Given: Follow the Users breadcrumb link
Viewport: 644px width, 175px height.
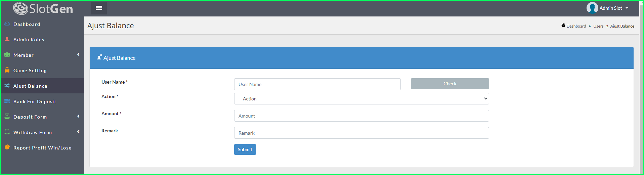Looking at the screenshot, I should point(598,26).
